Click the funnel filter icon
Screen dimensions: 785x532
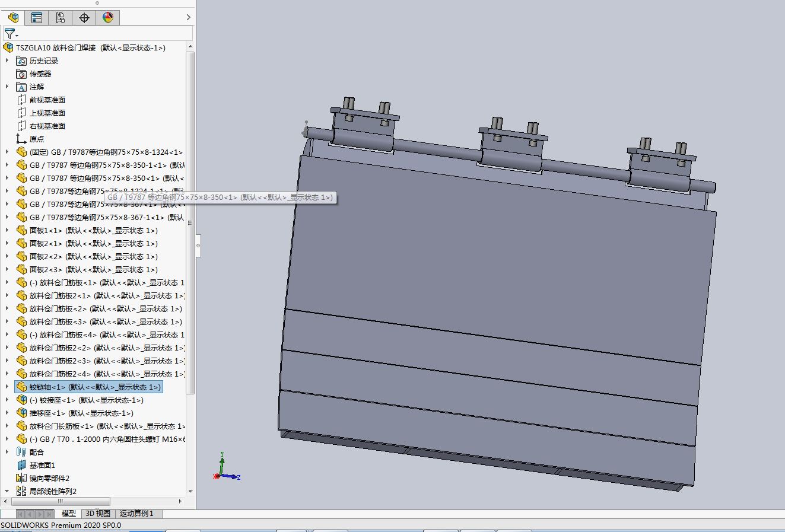click(10, 34)
